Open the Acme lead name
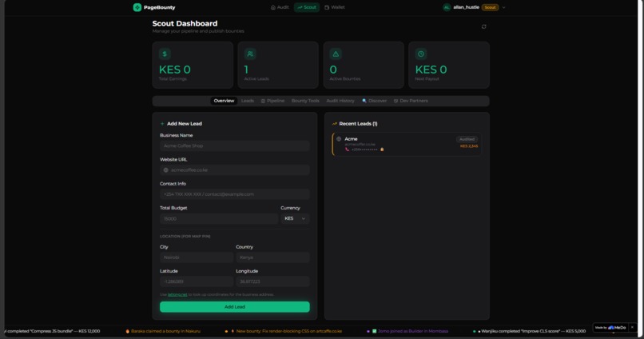This screenshot has height=339, width=644. [x=351, y=139]
